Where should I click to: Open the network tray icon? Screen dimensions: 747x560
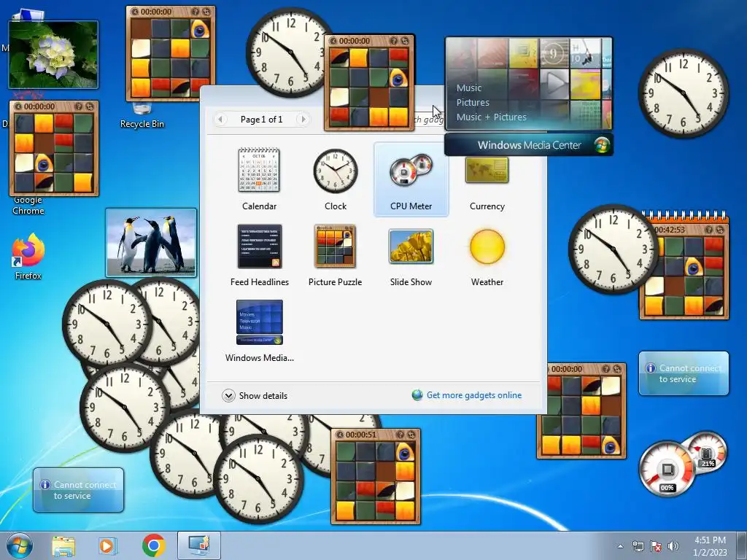coord(638,546)
